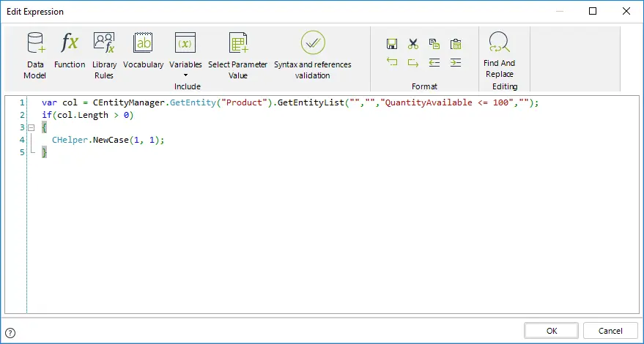644x344 pixels.
Task: Click the Cut scissors icon
Action: [413, 44]
